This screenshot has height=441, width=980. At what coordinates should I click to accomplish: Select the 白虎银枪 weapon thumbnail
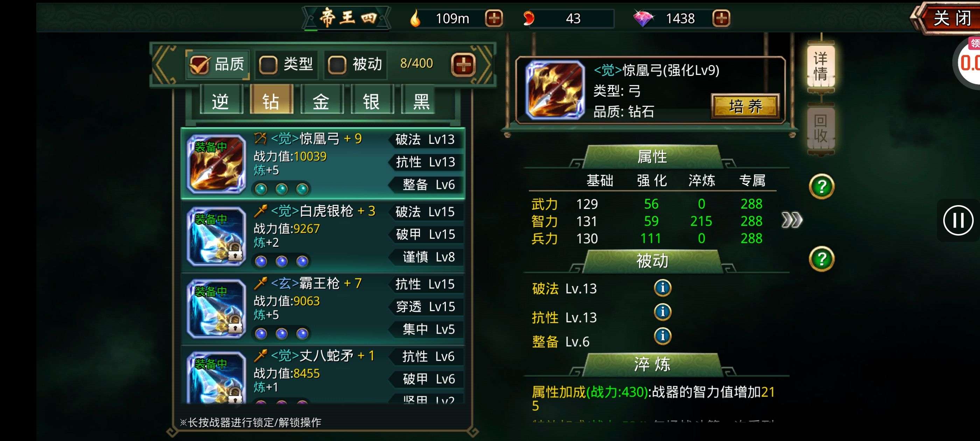[216, 236]
